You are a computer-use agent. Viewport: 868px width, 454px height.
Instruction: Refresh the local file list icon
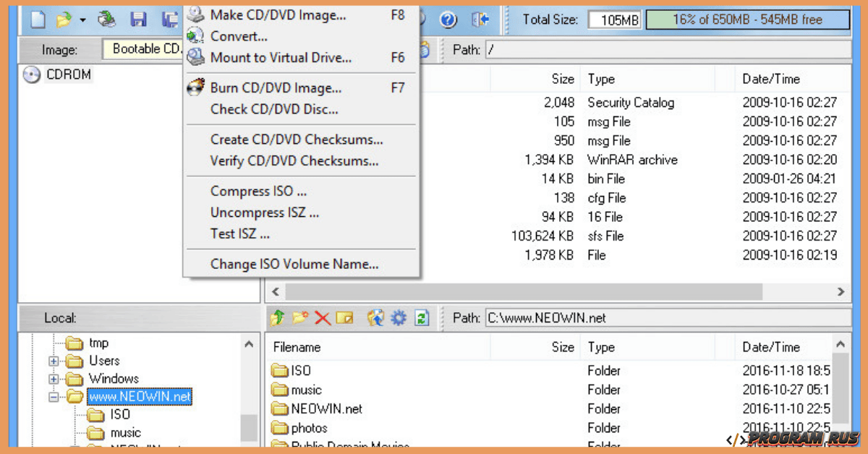point(421,317)
